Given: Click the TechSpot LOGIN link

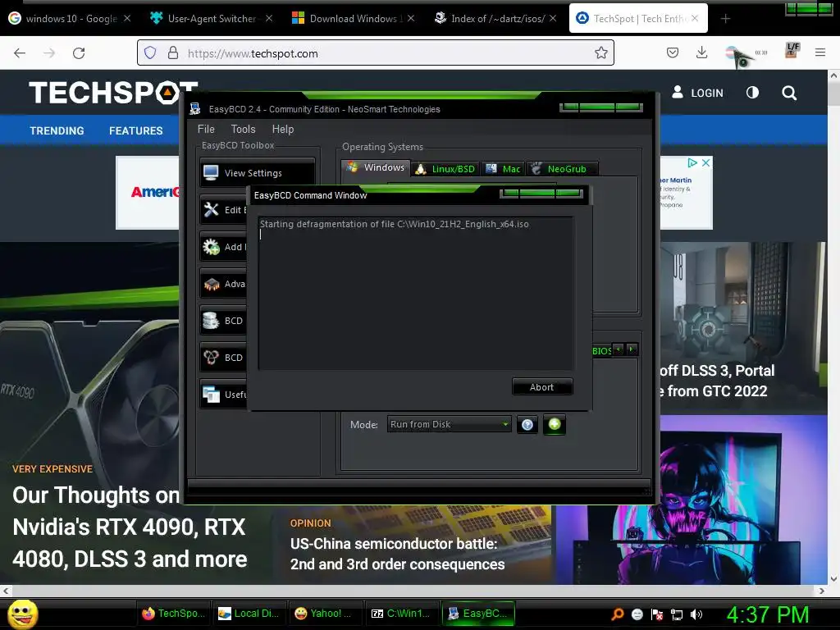Looking at the screenshot, I should tap(697, 93).
